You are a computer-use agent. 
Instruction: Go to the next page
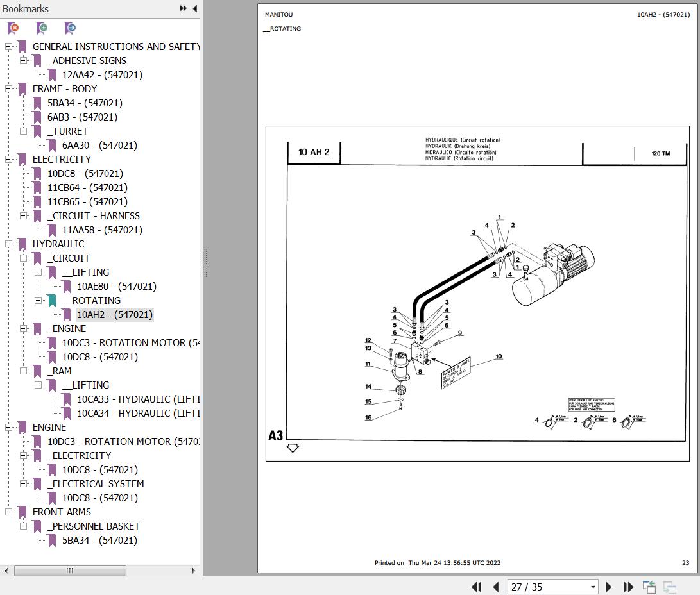point(609,587)
